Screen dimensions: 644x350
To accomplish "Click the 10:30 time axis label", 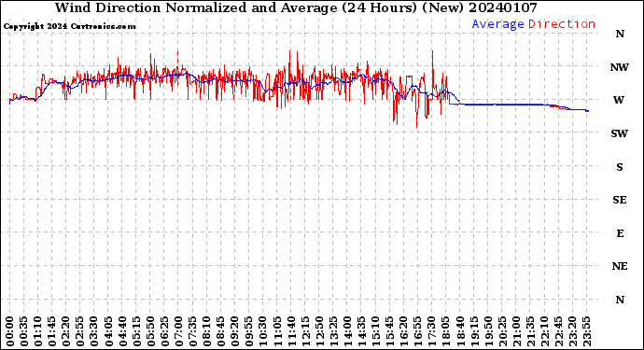I will click(263, 331).
